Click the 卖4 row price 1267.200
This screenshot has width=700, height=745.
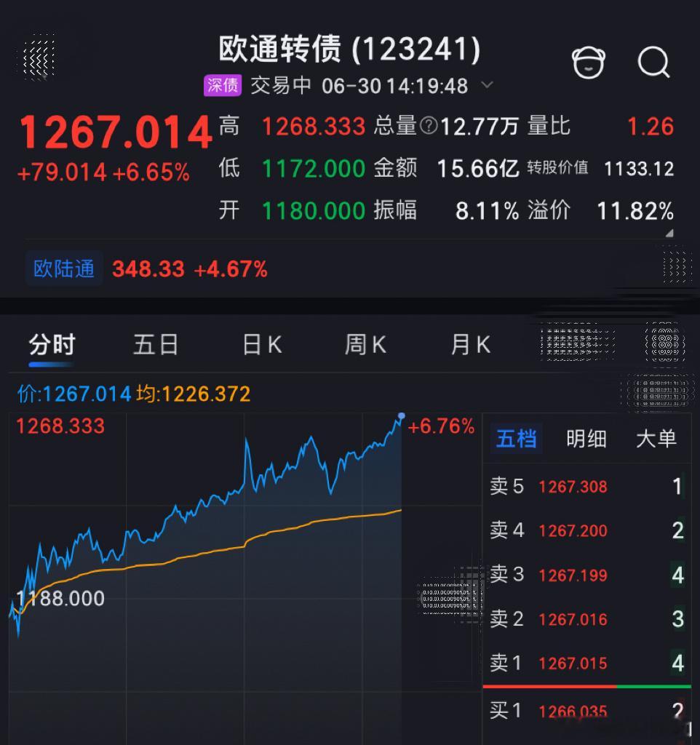coord(573,530)
